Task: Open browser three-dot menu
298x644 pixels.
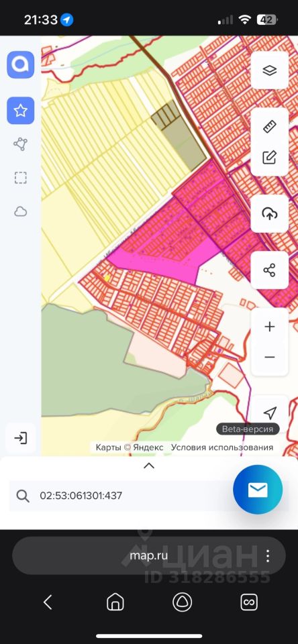Action: coord(268,555)
